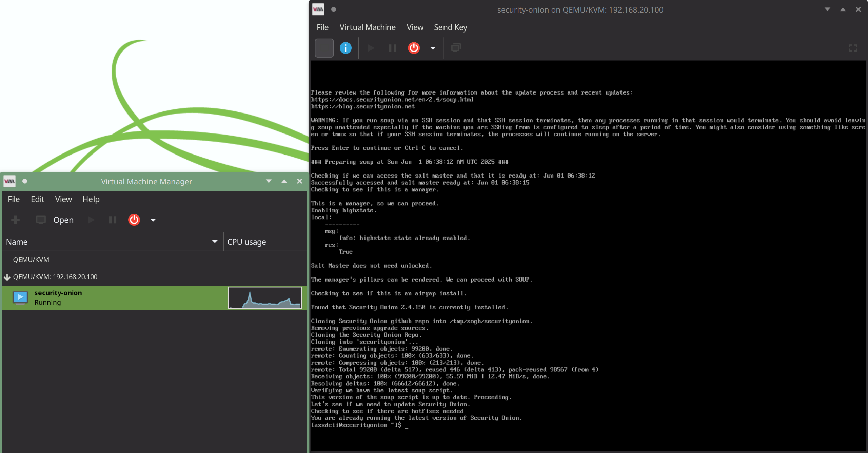The height and width of the screenshot is (453, 868).
Task: Click Run play icon in security-onion window
Action: pyautogui.click(x=371, y=48)
